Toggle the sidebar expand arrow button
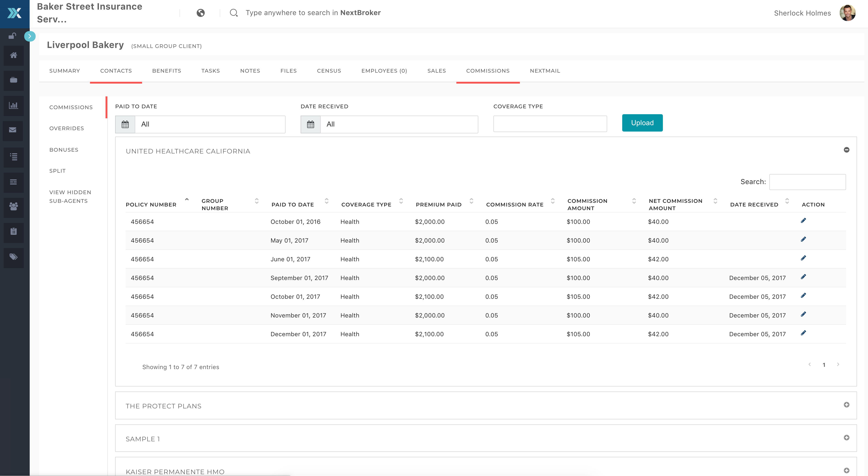868x476 pixels. click(30, 36)
